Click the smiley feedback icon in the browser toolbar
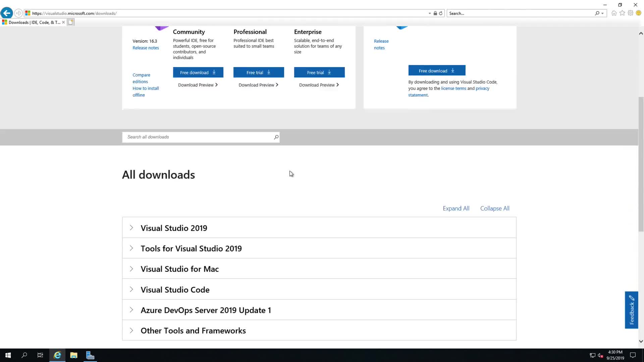Image resolution: width=644 pixels, height=362 pixels. (639, 13)
